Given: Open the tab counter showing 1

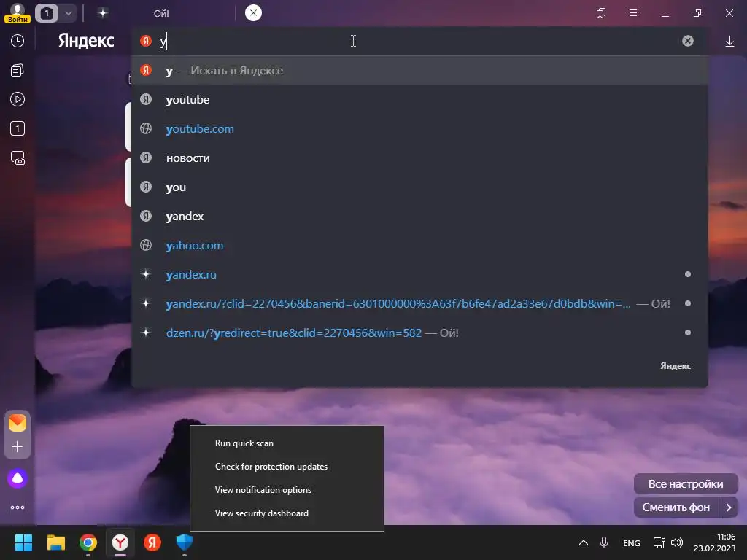Looking at the screenshot, I should tap(47, 13).
